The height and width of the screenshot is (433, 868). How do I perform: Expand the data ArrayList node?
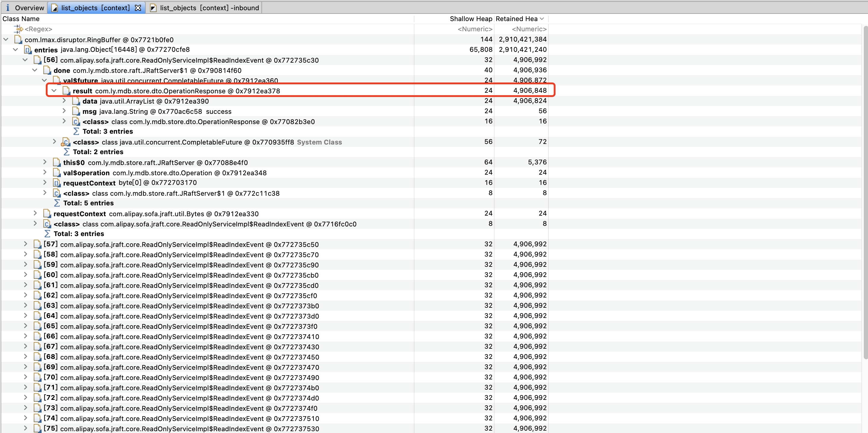[x=64, y=101]
